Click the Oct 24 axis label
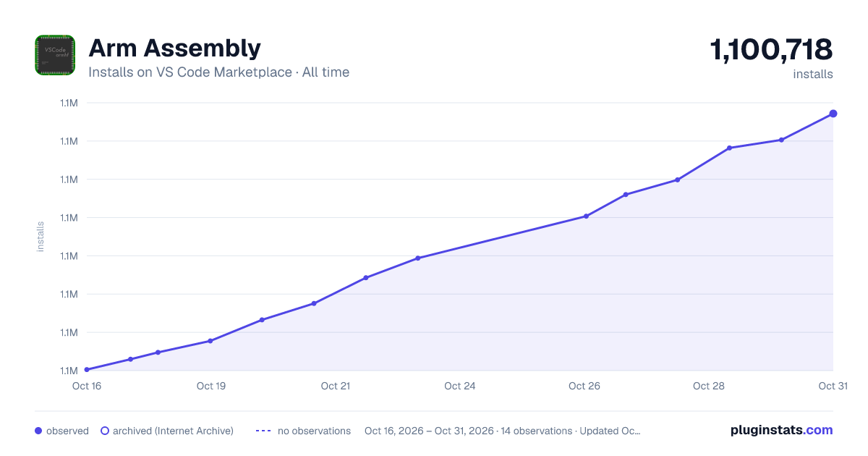This screenshot has width=868, height=456. point(460,386)
